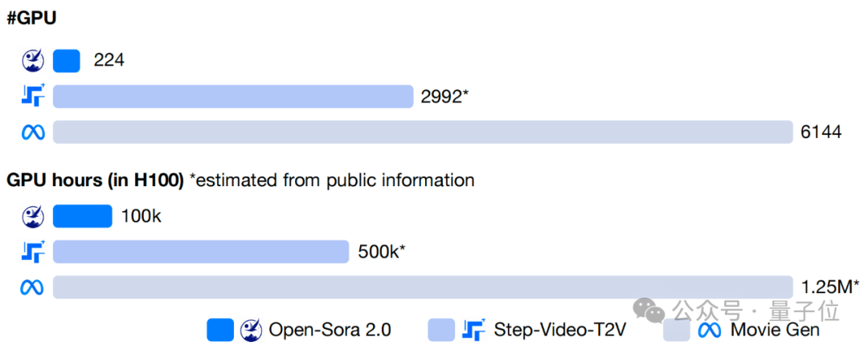
Task: Select the Movie Gen pale legend swatch
Action: pos(677,330)
